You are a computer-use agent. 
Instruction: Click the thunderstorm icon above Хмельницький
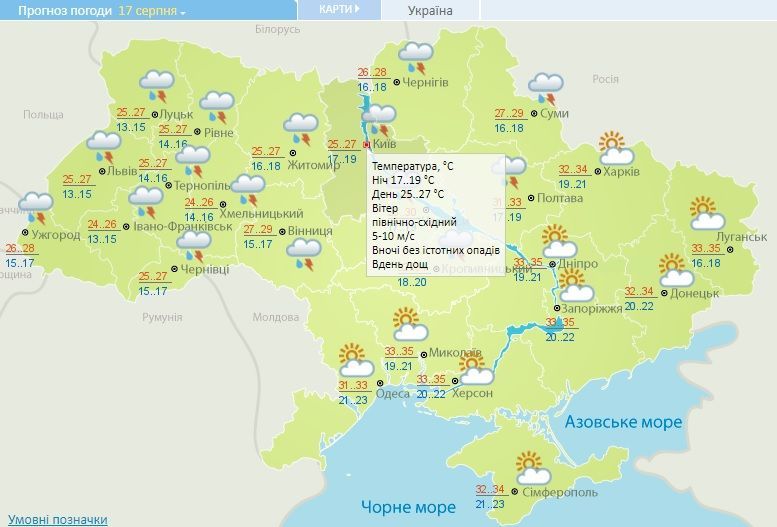248,190
